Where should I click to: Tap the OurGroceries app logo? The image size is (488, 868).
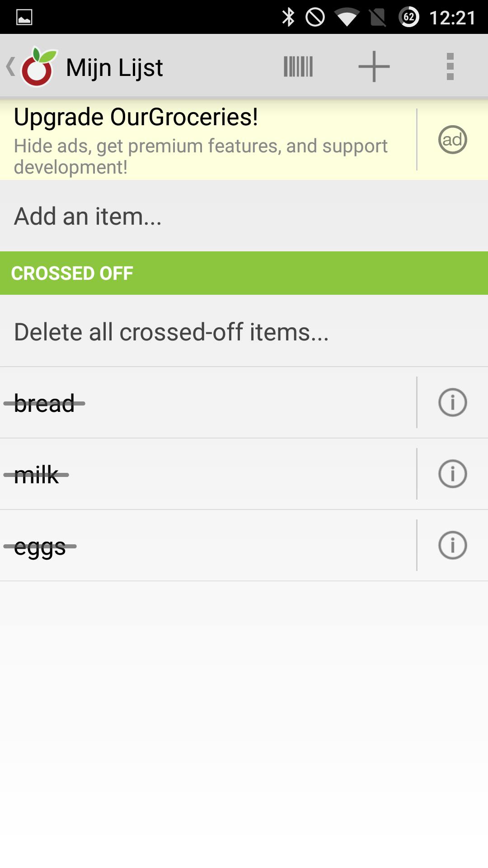39,67
